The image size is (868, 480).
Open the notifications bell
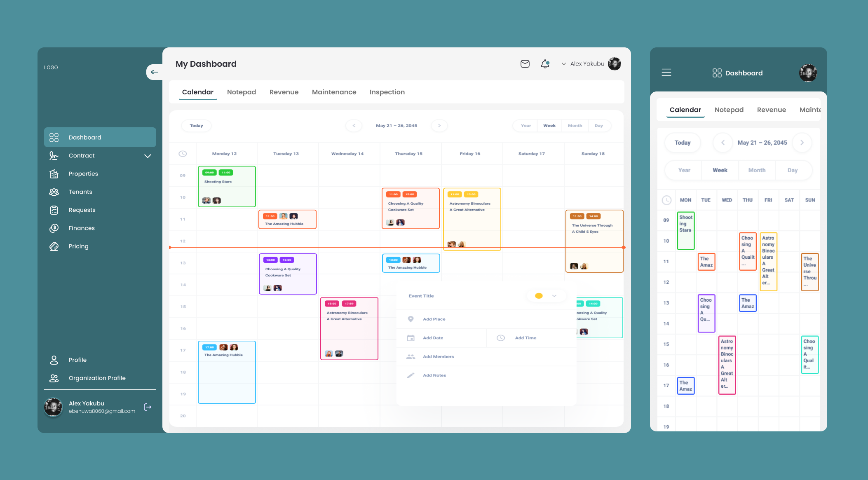(544, 64)
